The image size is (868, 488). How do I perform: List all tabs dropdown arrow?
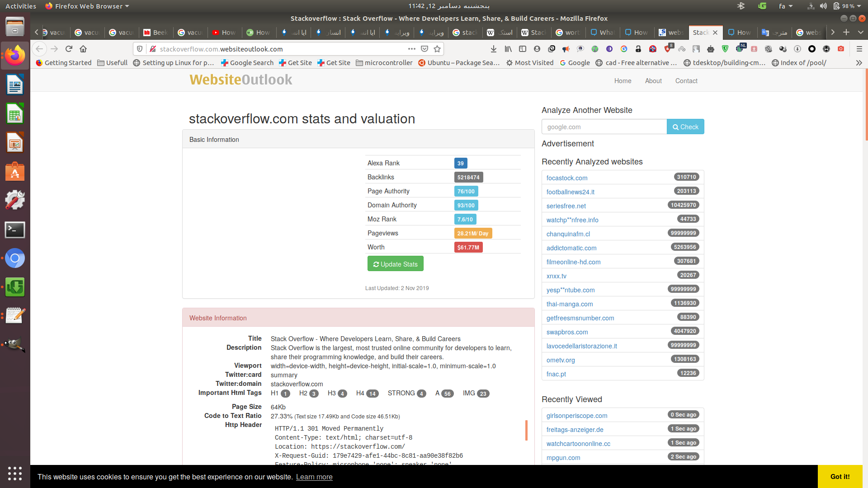[x=860, y=32]
